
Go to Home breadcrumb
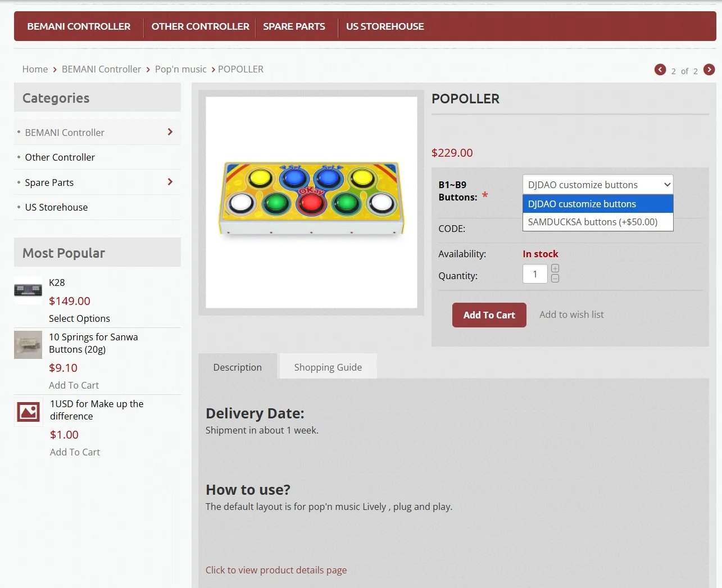pyautogui.click(x=35, y=69)
